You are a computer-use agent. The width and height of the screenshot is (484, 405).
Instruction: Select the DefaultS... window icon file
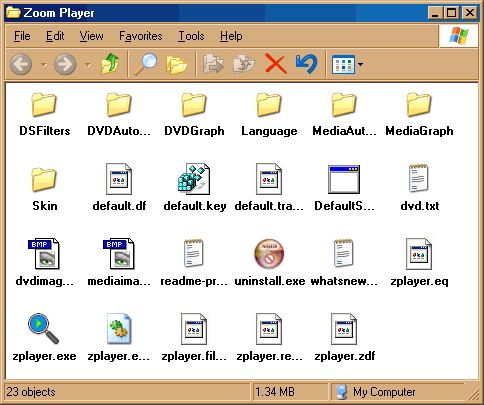pos(344,179)
